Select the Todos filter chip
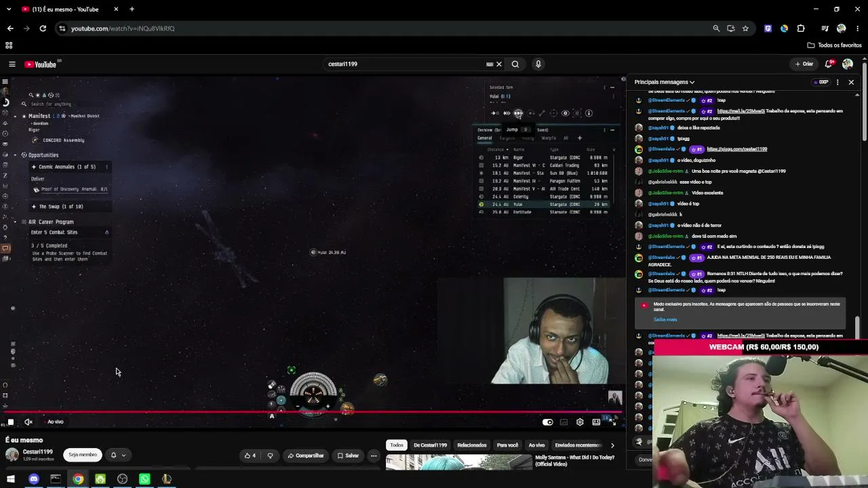Screen dimensions: 868x488 point(397,445)
